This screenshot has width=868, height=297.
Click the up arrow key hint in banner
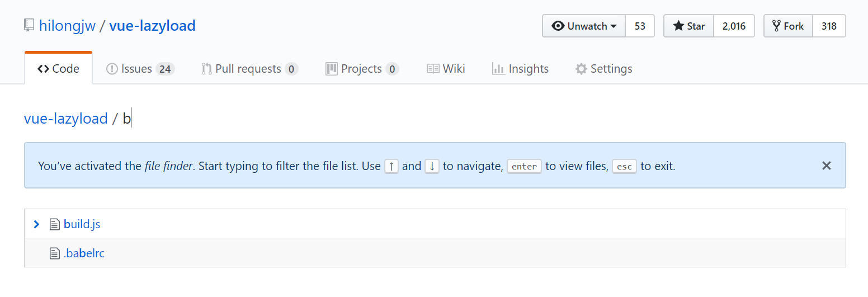tap(391, 166)
